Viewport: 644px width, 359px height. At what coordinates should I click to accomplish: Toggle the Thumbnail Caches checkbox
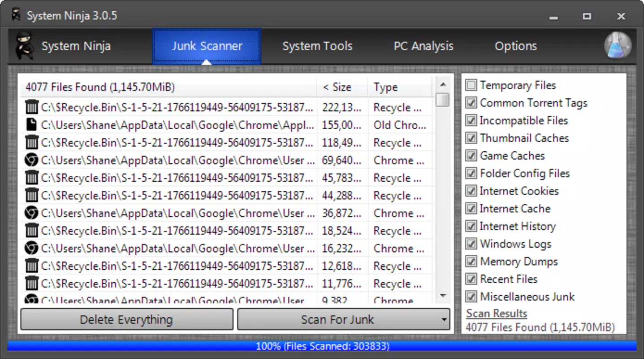[471, 138]
